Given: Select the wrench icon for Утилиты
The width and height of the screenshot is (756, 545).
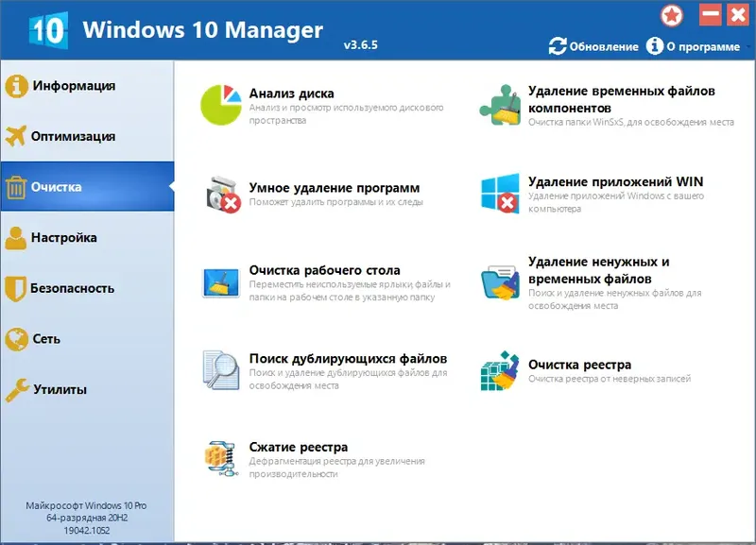Looking at the screenshot, I should (x=19, y=389).
